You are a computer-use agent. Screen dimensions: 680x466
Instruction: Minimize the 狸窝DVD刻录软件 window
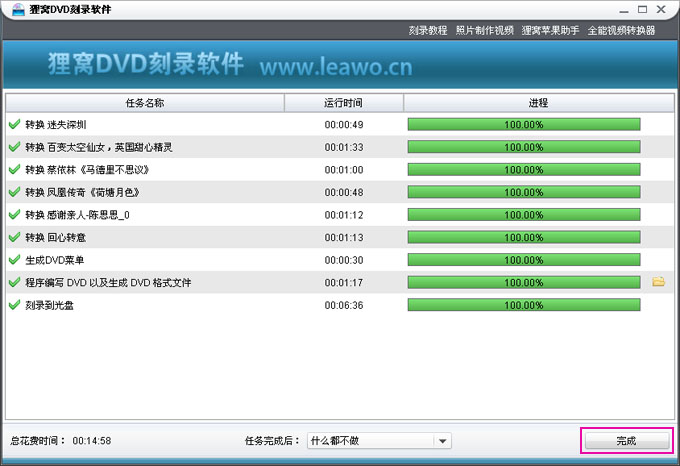coord(624,10)
